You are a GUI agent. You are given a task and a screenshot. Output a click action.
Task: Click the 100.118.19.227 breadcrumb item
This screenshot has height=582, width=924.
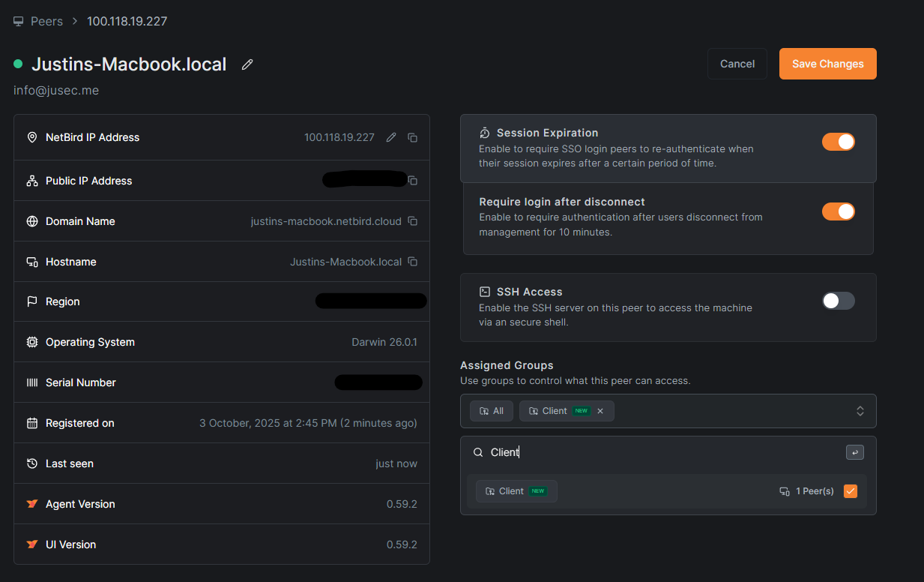click(127, 21)
